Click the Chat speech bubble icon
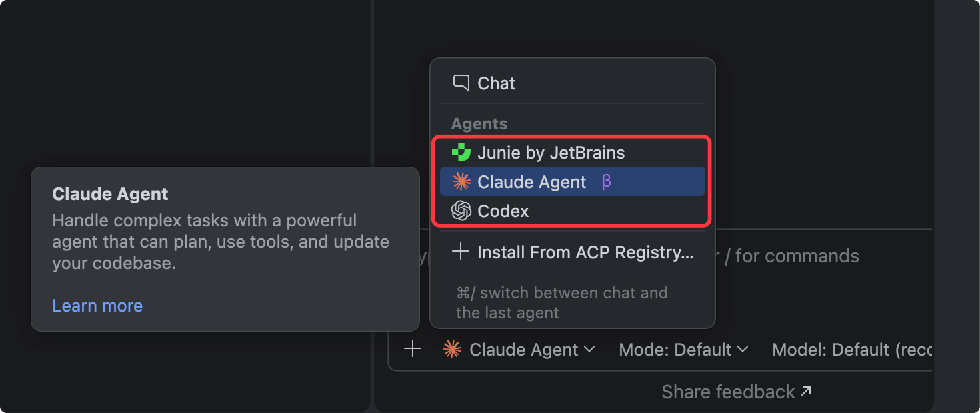The image size is (980, 413). 461,83
